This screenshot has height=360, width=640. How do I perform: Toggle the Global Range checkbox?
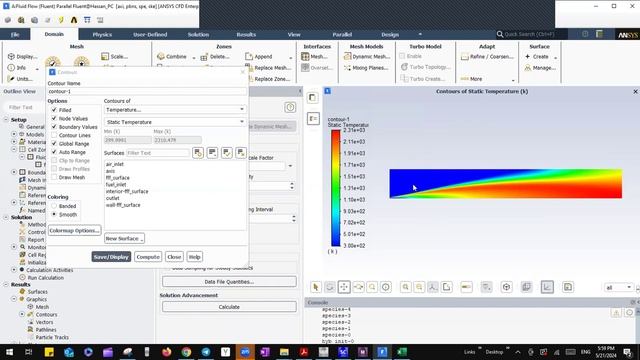pyautogui.click(x=54, y=144)
